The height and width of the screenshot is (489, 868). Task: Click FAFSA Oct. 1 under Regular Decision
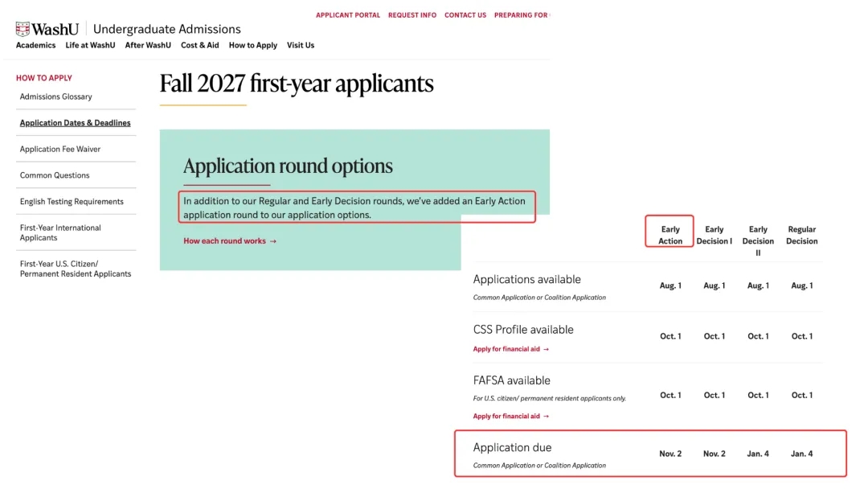pyautogui.click(x=801, y=395)
